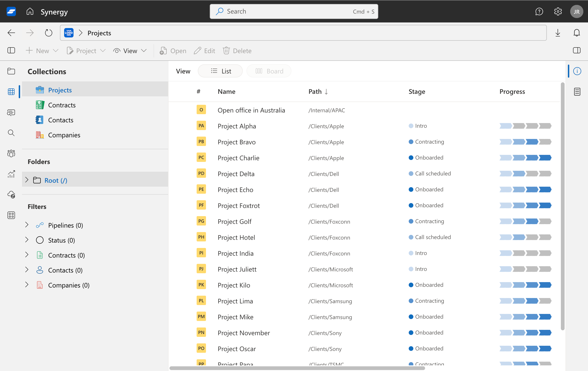Viewport: 588px width, 371px height.
Task: Sort by the Path column header
Action: [x=318, y=91]
